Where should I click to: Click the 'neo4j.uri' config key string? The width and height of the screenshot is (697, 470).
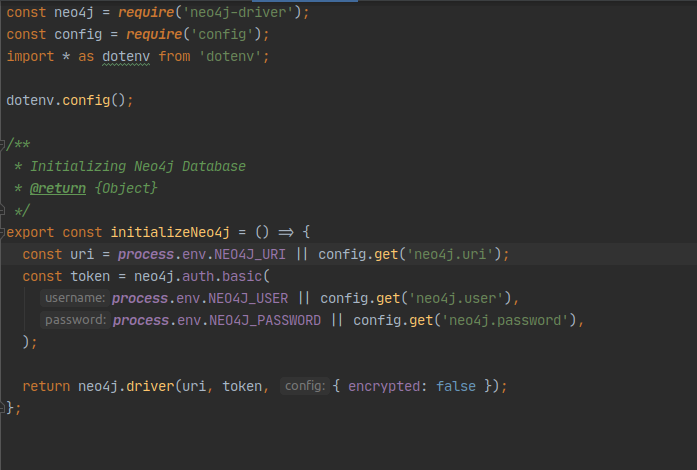tap(450, 254)
